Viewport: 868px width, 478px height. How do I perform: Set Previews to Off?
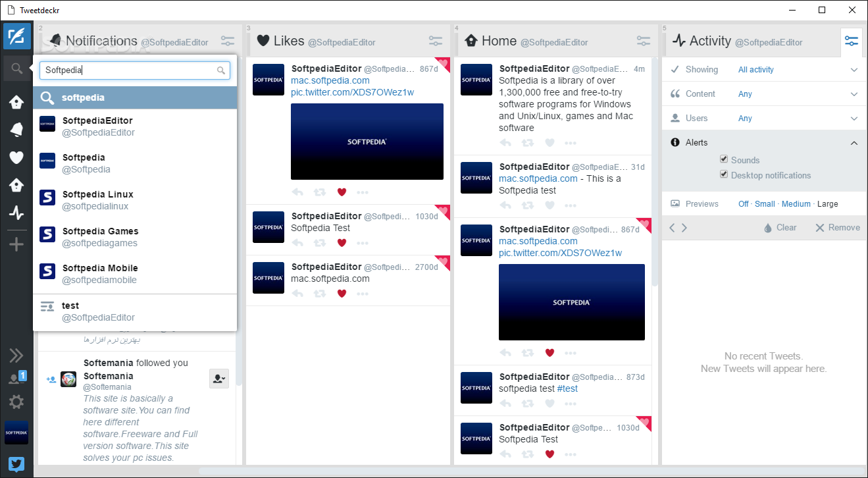point(744,204)
